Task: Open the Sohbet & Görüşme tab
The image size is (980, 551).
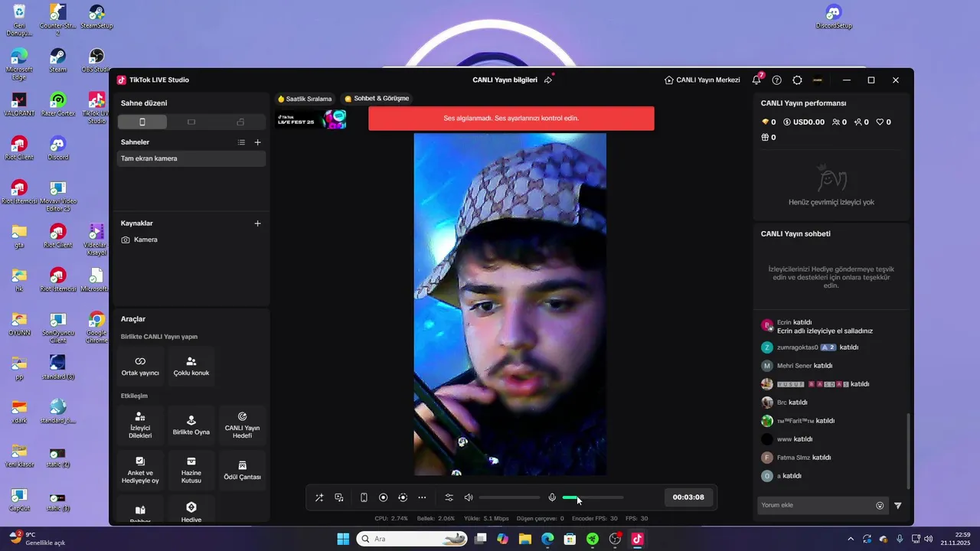Action: 377,99
